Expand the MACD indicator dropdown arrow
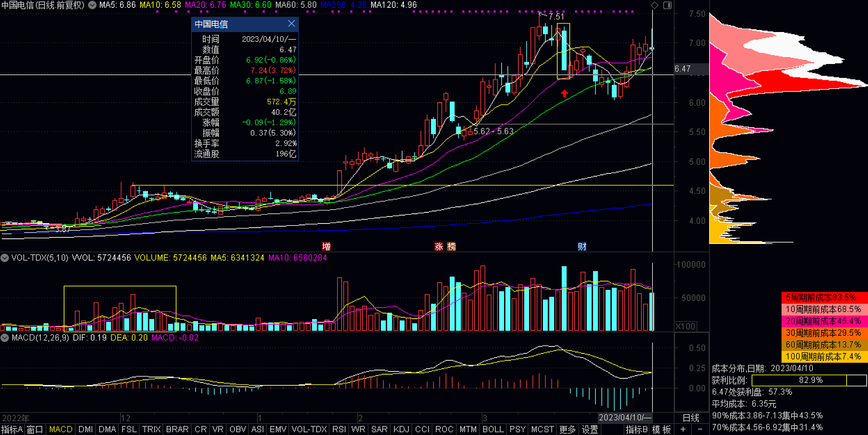The height and width of the screenshot is (435, 868). (5, 338)
